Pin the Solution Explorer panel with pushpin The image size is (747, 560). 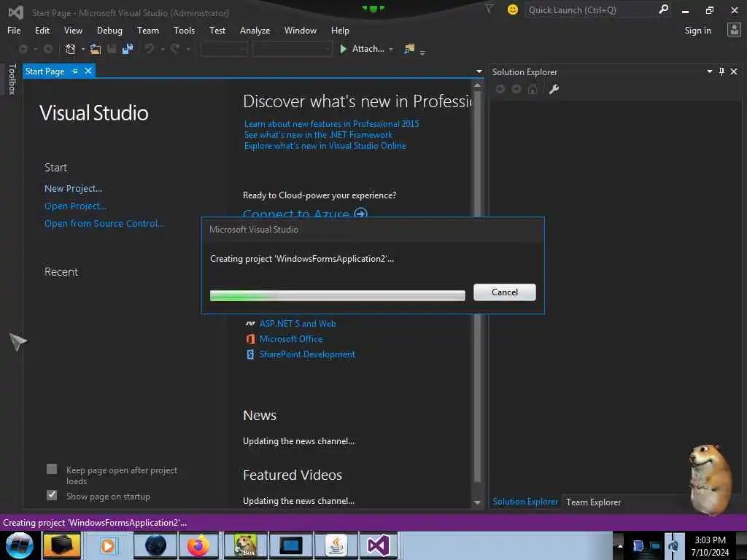tap(721, 71)
